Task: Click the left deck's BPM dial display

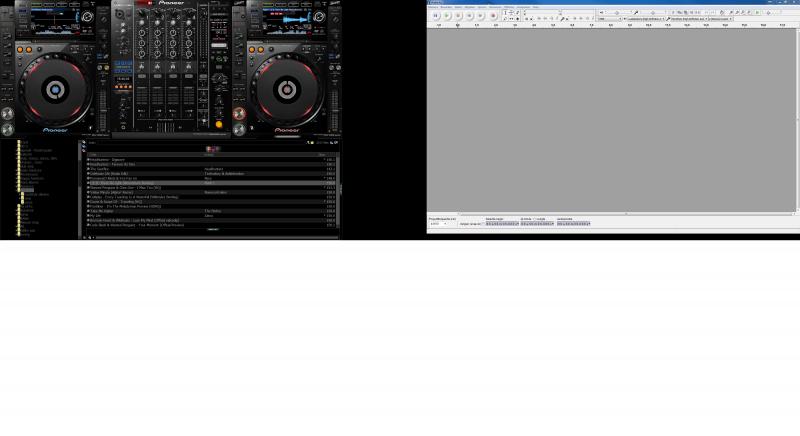Action: (87, 17)
